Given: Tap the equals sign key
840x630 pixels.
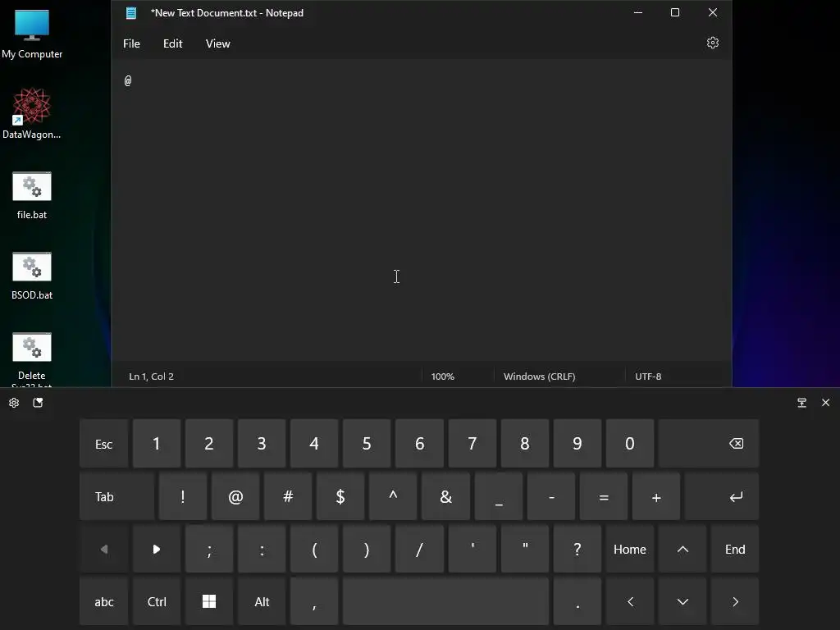Looking at the screenshot, I should click(604, 496).
